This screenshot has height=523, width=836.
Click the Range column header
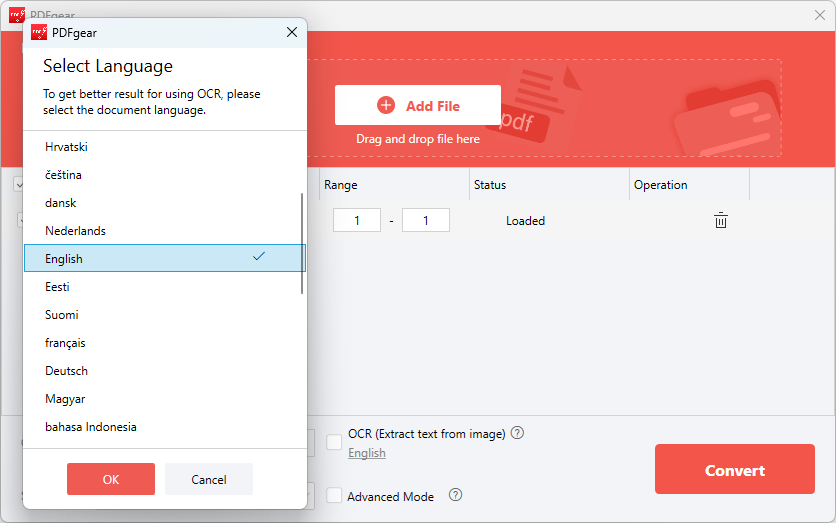point(395,184)
